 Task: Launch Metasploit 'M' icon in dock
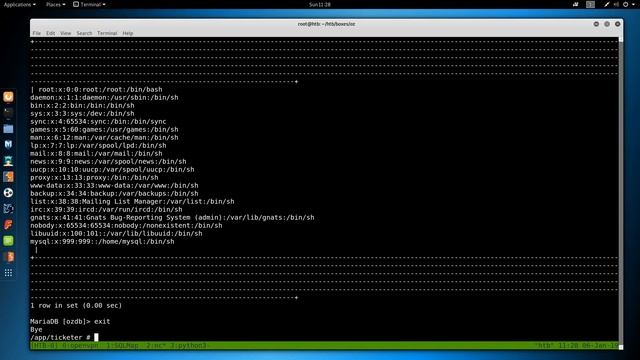tap(8, 144)
